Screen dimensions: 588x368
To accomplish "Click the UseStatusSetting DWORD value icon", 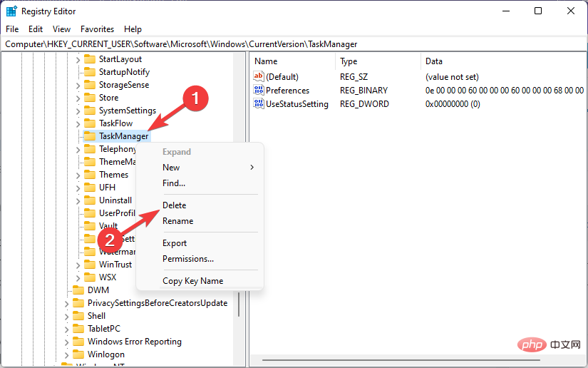I will (259, 103).
